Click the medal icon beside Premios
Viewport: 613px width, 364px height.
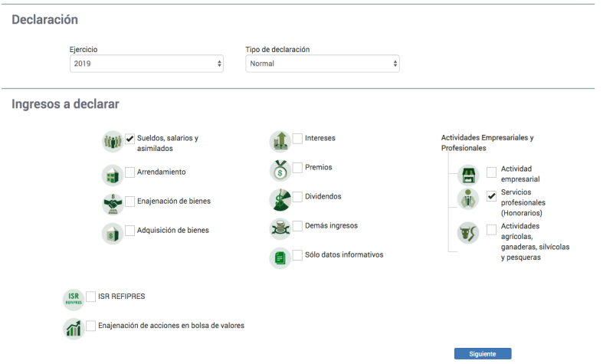[280, 170]
